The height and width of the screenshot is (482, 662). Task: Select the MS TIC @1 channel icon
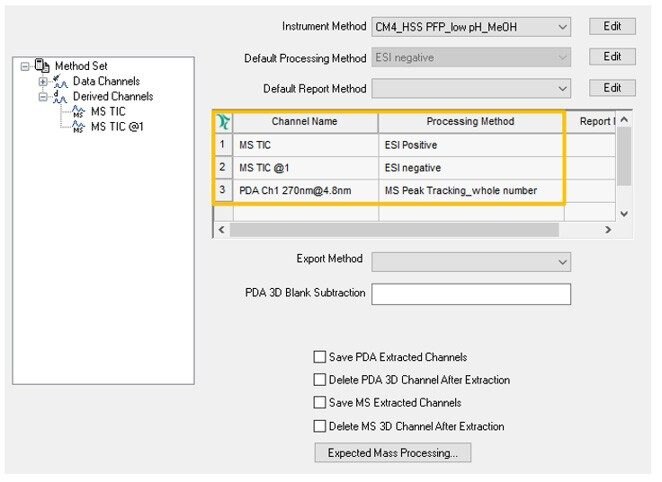pos(78,127)
